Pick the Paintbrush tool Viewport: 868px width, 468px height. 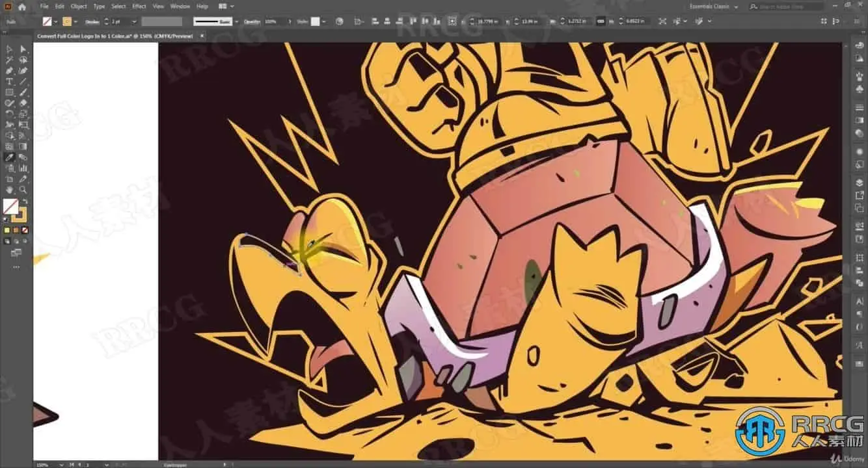(x=23, y=92)
